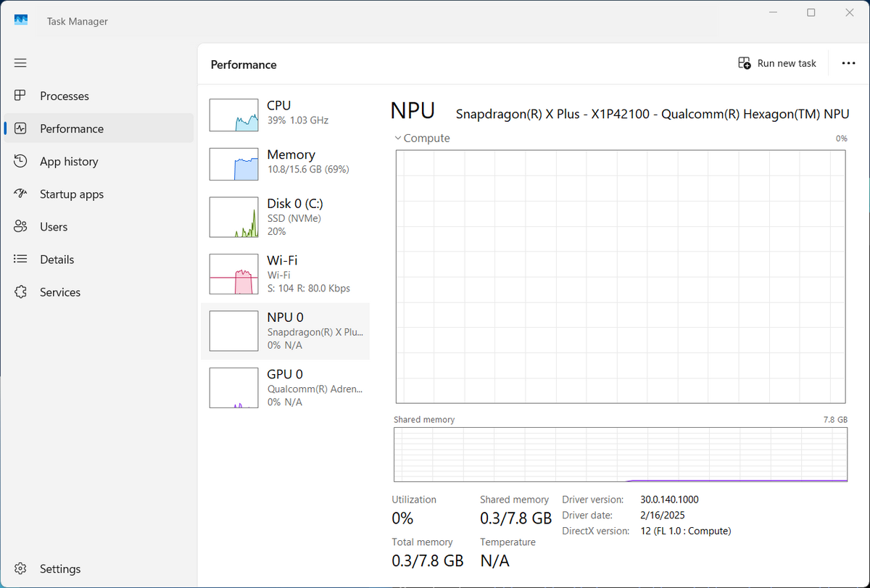Click the Utilization 0% value
Image resolution: width=870 pixels, height=588 pixels.
point(402,518)
